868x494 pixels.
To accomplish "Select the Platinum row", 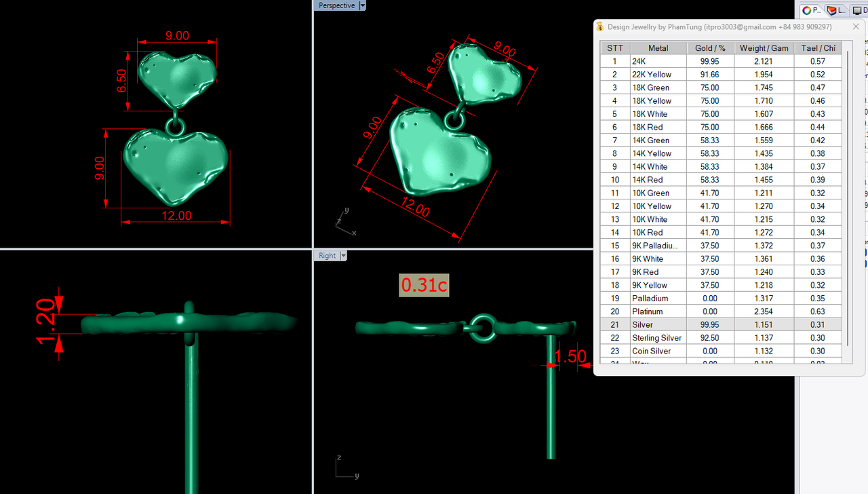I will point(722,311).
